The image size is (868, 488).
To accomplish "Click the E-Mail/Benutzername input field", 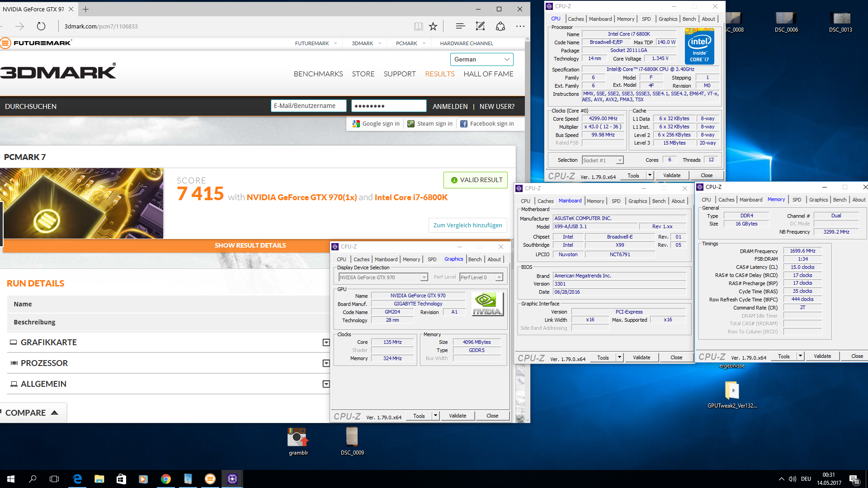I will 308,106.
